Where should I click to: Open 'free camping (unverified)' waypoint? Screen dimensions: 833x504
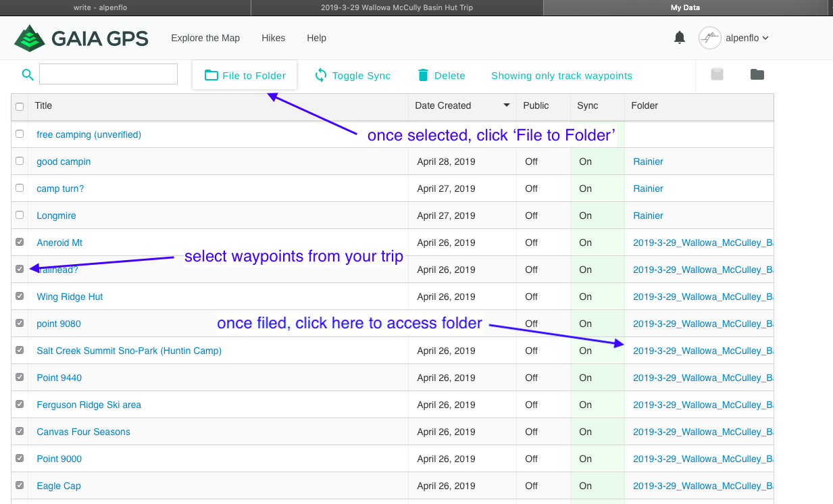[89, 134]
